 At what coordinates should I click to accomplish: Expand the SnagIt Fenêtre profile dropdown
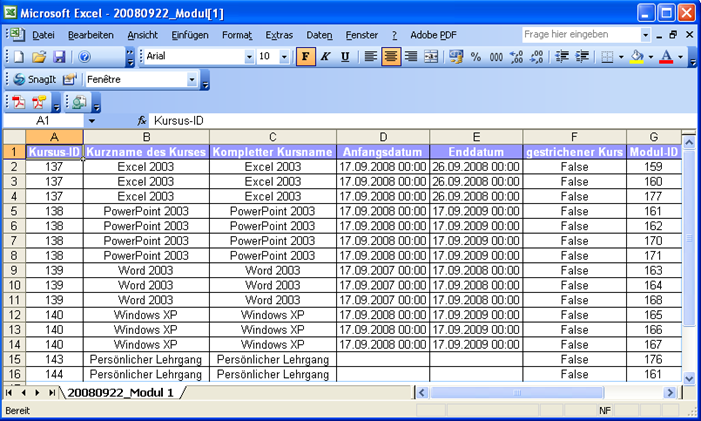click(x=192, y=79)
